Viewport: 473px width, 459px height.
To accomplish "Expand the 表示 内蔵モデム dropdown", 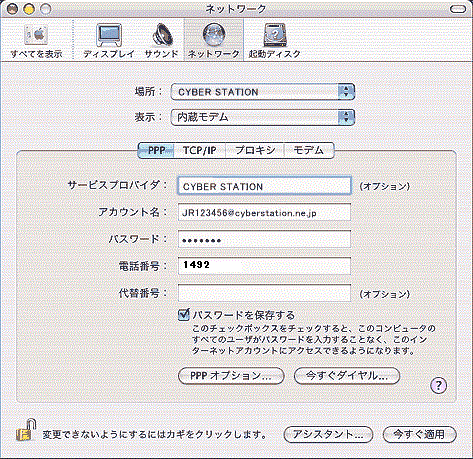I will [263, 117].
